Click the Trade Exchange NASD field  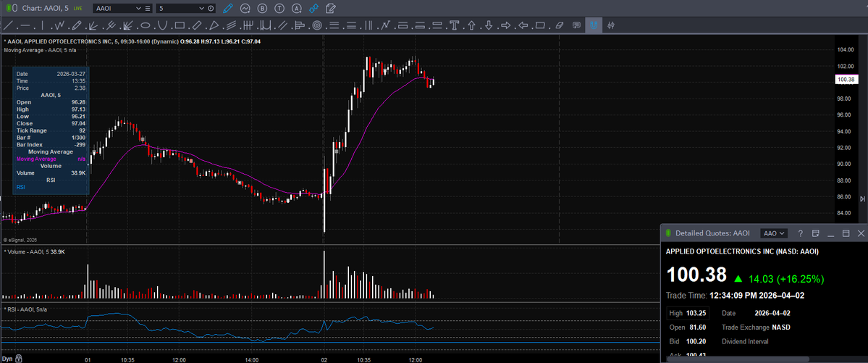point(757,327)
